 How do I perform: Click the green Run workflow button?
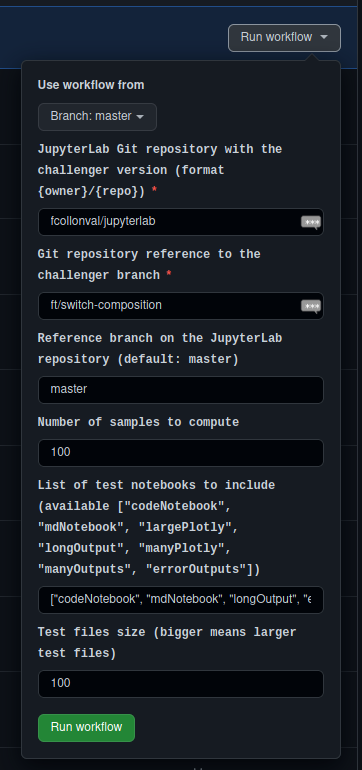pyautogui.click(x=86, y=728)
